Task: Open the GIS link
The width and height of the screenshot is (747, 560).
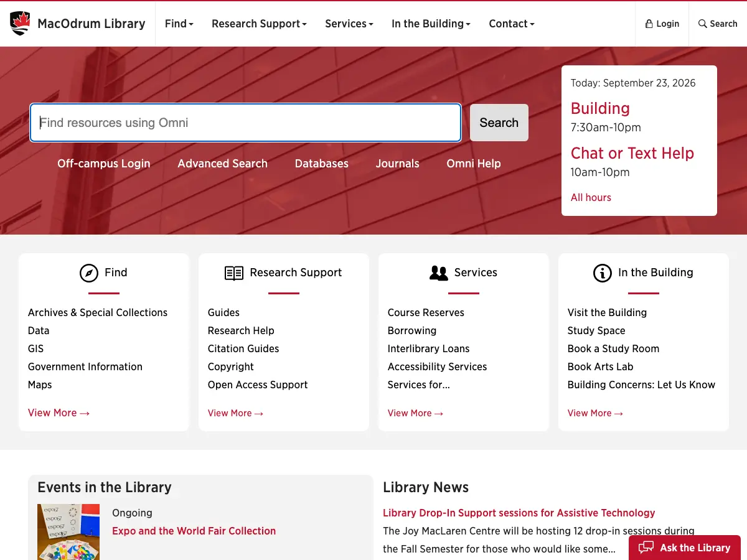Action: [x=36, y=348]
